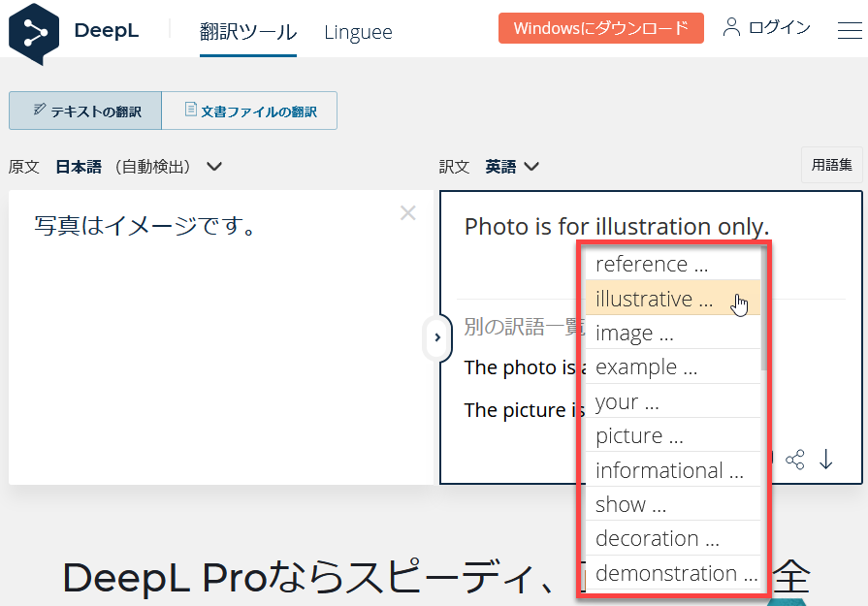
Task: Click the share translation icon
Action: [x=795, y=460]
